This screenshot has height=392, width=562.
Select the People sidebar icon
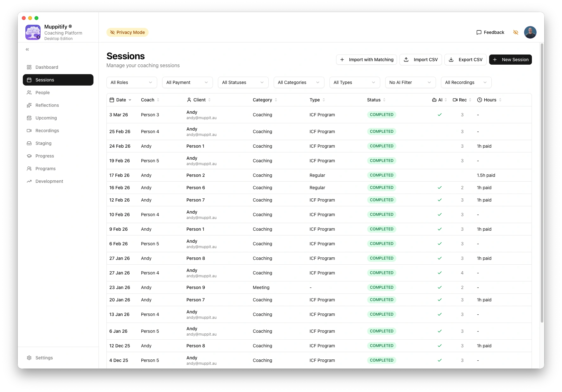click(29, 93)
